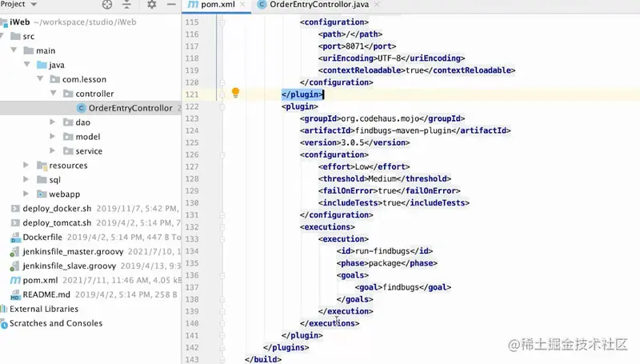Screen dimensions: 640x364
Task: Select the src folder icon
Action: [15, 36]
